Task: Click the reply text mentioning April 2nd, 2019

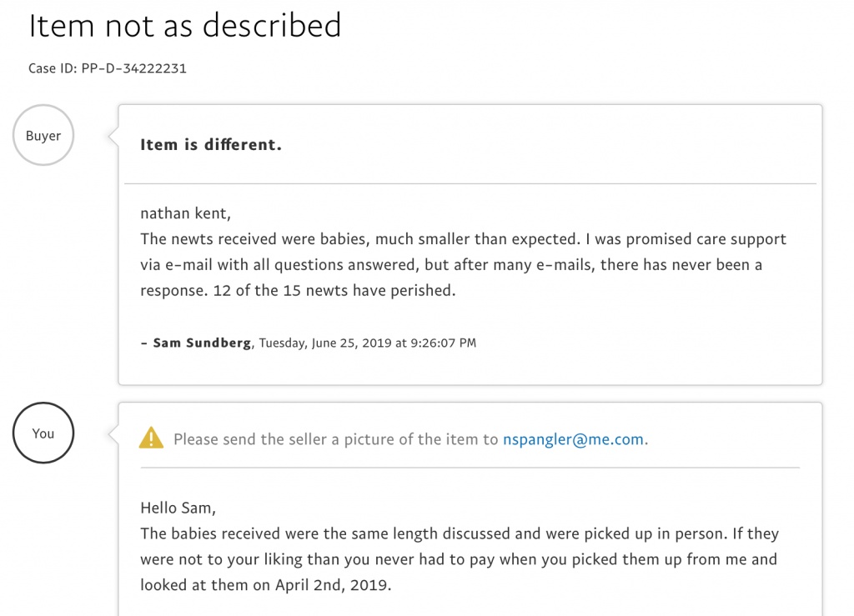Action: pyautogui.click(x=460, y=558)
